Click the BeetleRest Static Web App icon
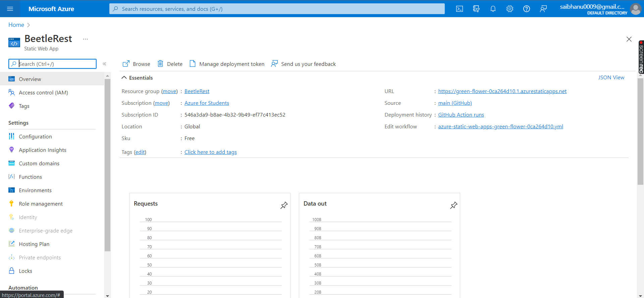 point(14,43)
